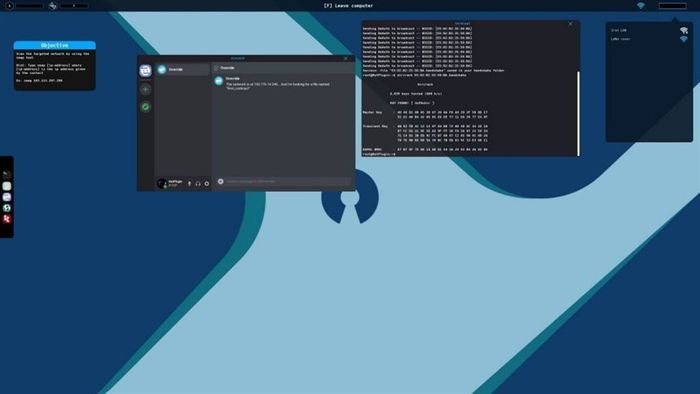The width and height of the screenshot is (700, 394).
Task: Click the attach plus button in message bar
Action: coord(221,181)
